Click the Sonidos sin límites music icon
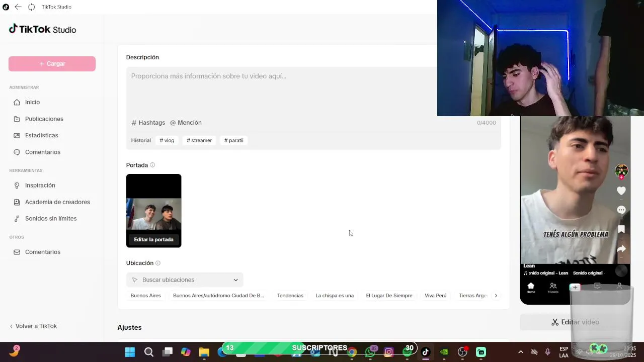This screenshot has height=362, width=644. [17, 218]
